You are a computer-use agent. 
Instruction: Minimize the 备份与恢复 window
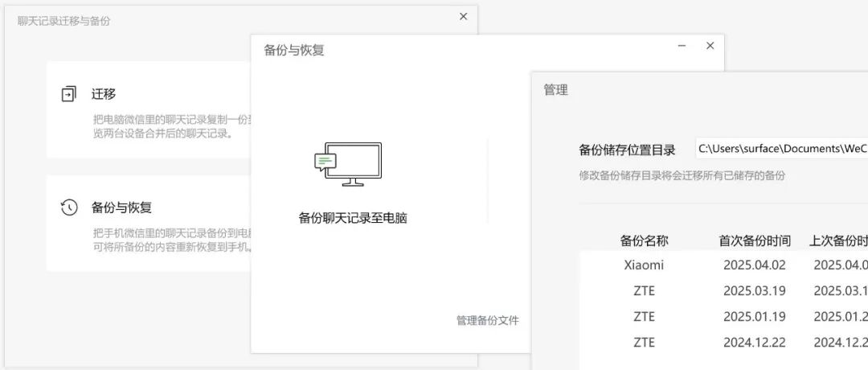click(x=682, y=46)
